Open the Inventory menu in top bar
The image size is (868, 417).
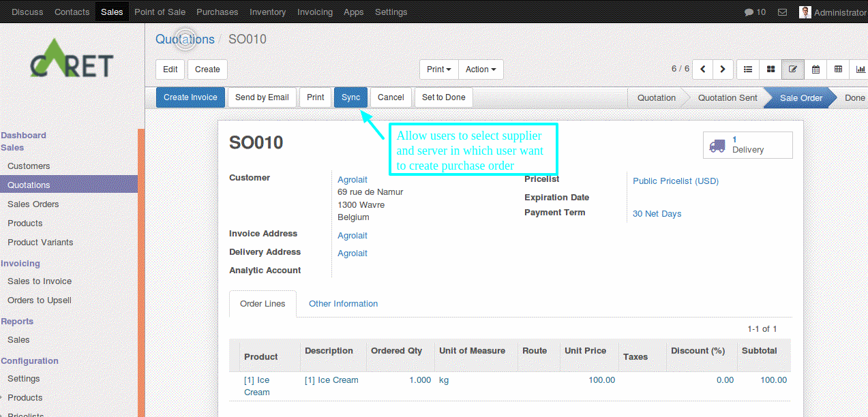(267, 12)
